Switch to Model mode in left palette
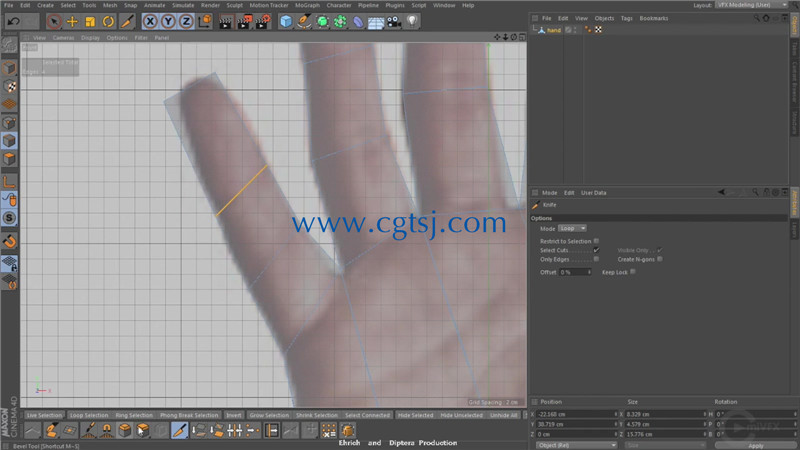This screenshot has height=450, width=800. 9,68
